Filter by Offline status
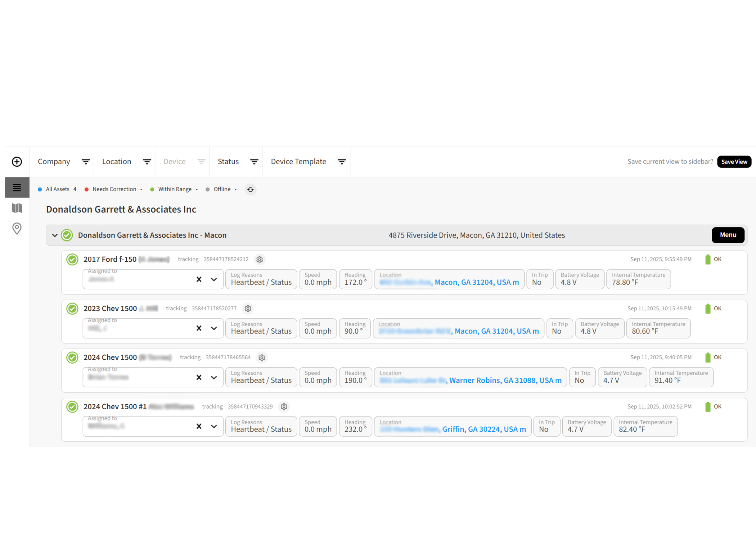756x540 pixels. tap(221, 189)
